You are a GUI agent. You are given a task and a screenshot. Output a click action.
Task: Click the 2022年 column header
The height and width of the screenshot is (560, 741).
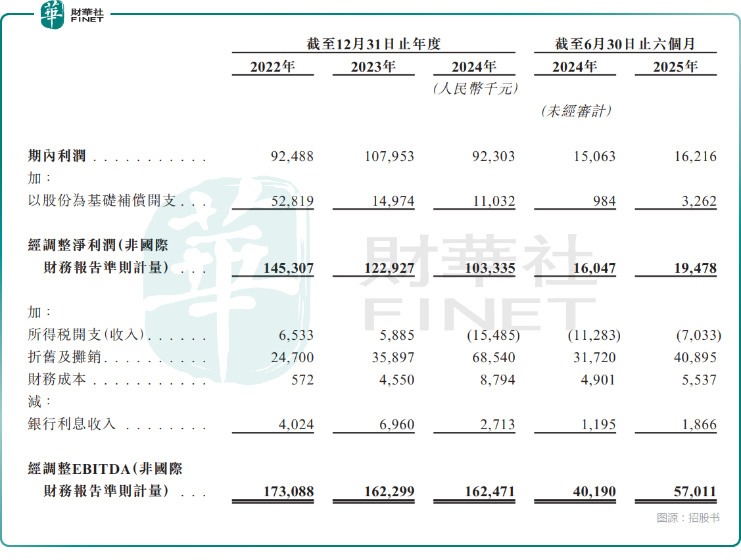pos(272,66)
